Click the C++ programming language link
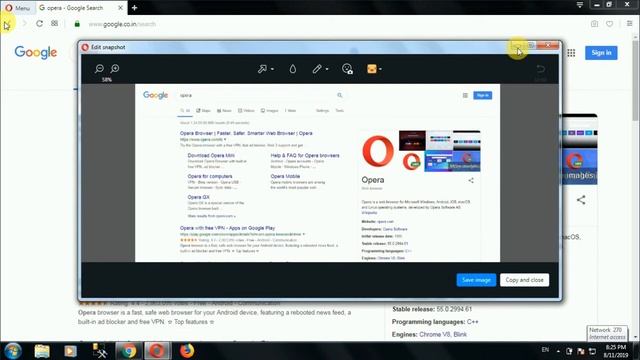 coord(473,322)
